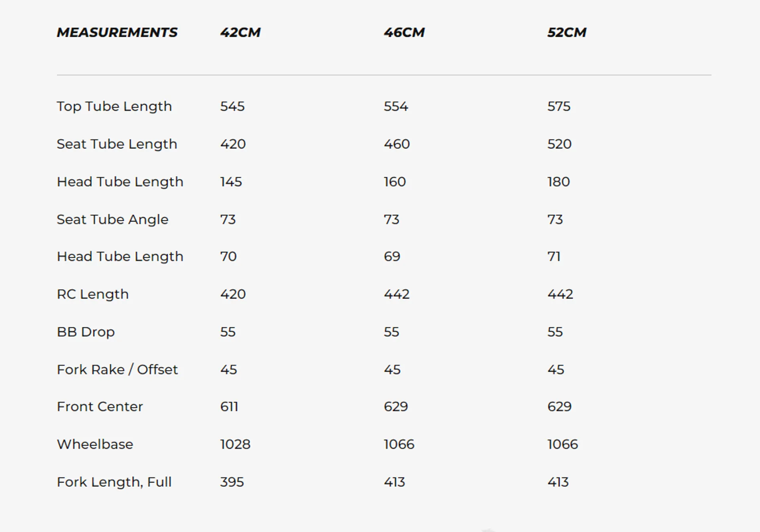This screenshot has height=532, width=760.
Task: Click the 575 top tube value
Action: tap(559, 106)
